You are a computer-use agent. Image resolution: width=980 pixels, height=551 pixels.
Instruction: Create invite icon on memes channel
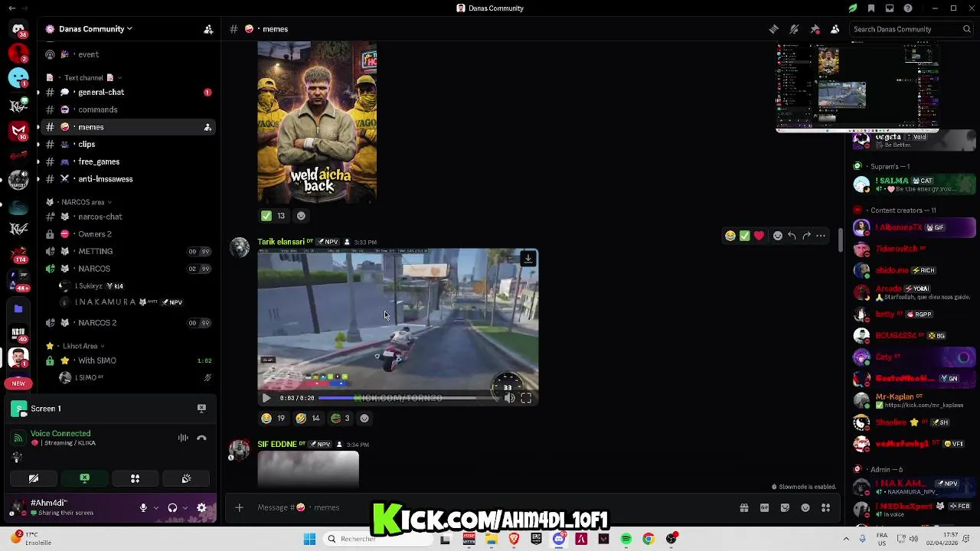click(207, 127)
